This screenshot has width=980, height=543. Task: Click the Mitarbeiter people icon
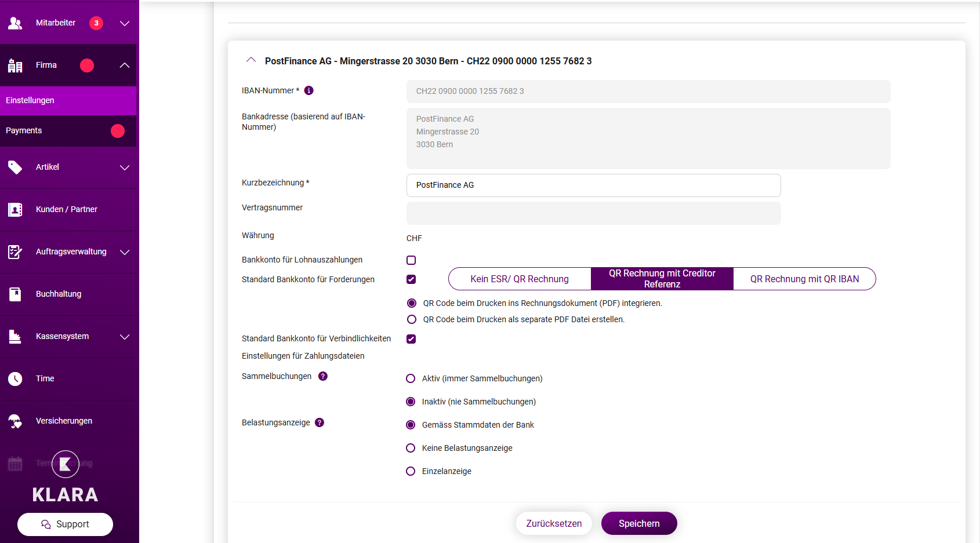[x=15, y=23]
